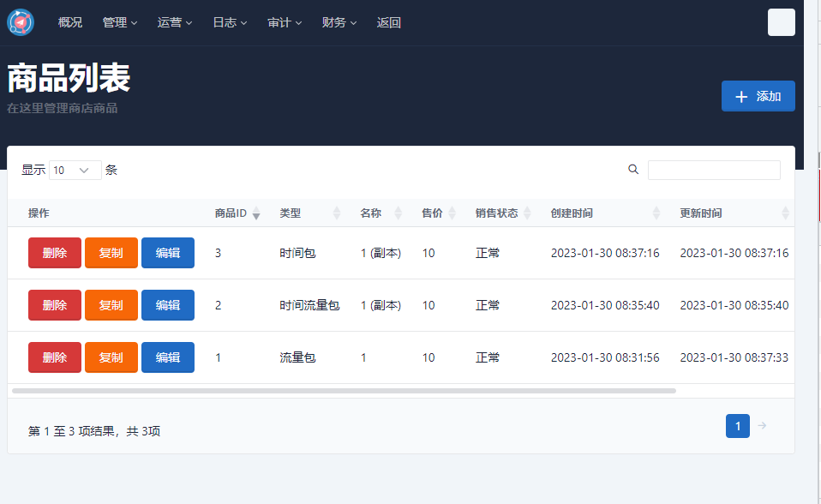This screenshot has height=504, width=821.
Task: Click the horizontal table scrollbar
Action: (344, 391)
